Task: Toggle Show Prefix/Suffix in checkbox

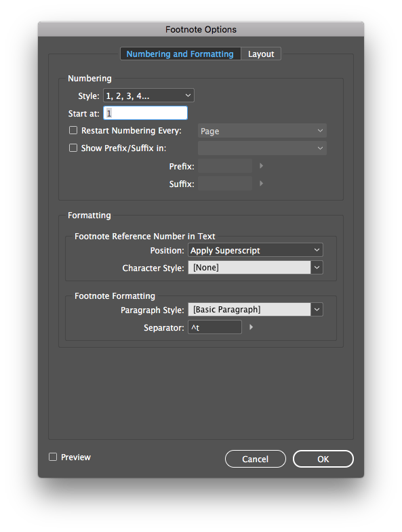Action: 73,148
